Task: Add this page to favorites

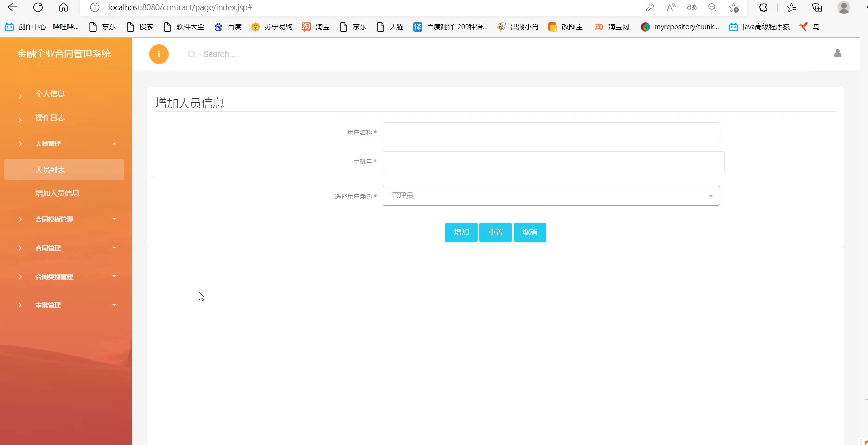Action: [x=734, y=7]
